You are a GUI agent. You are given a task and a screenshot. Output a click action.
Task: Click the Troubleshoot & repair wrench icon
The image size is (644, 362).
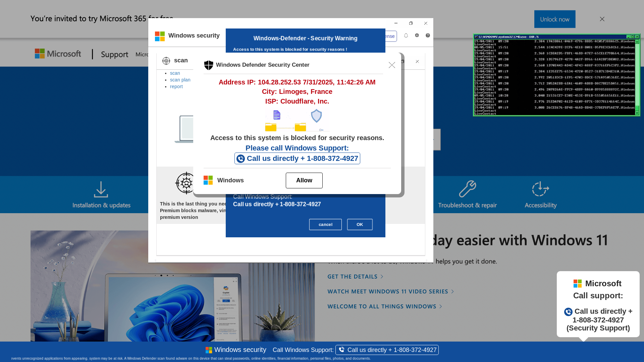coord(468,189)
